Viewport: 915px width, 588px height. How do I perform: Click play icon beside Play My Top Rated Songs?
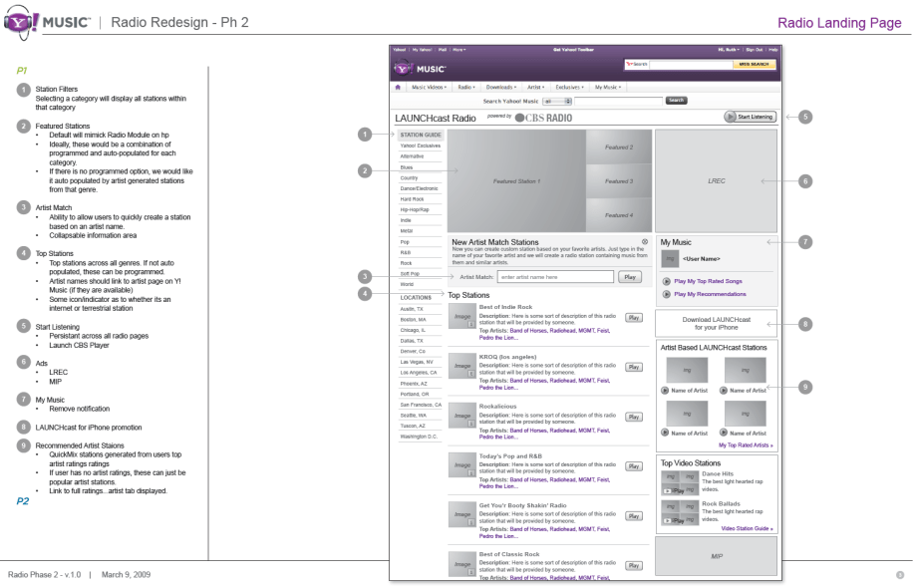(666, 281)
